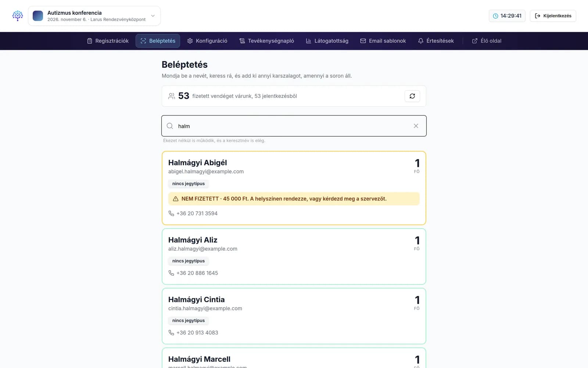Image resolution: width=588 pixels, height=368 pixels.
Task: Clear the search with the X icon
Action: click(416, 126)
